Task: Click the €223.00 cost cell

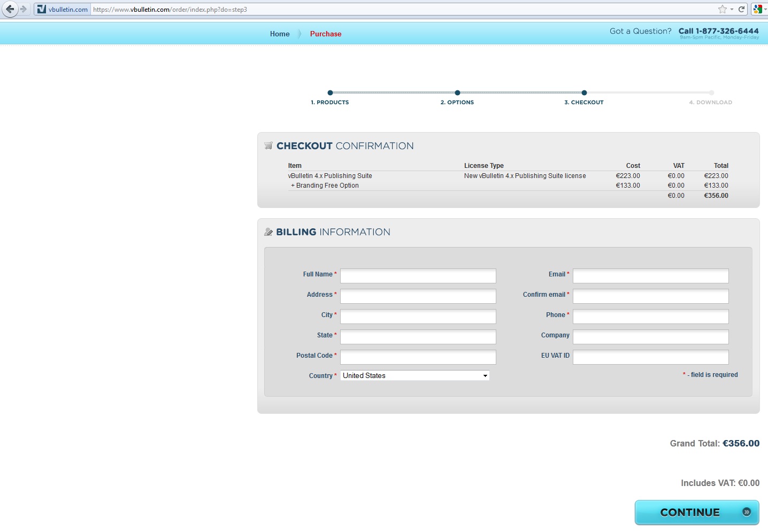Action: point(628,176)
